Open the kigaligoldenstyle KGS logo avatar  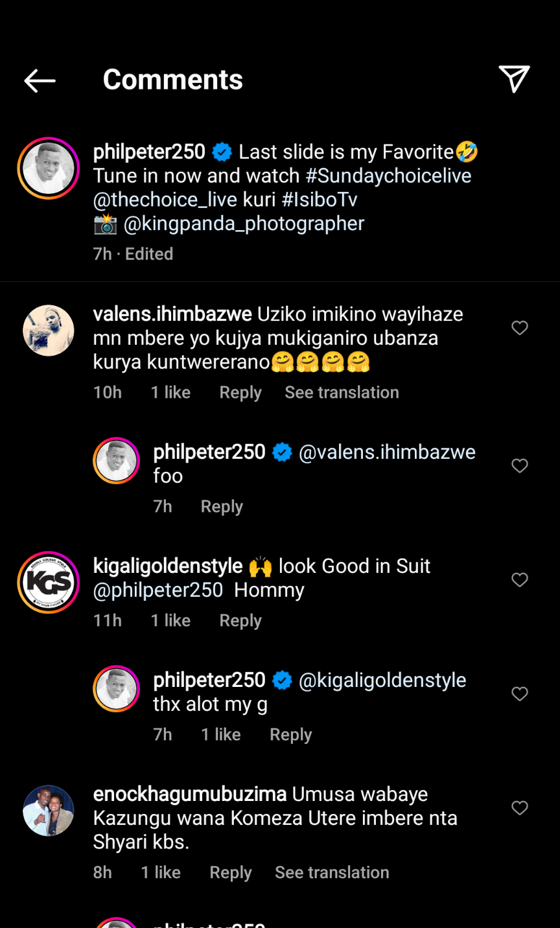coord(49,582)
